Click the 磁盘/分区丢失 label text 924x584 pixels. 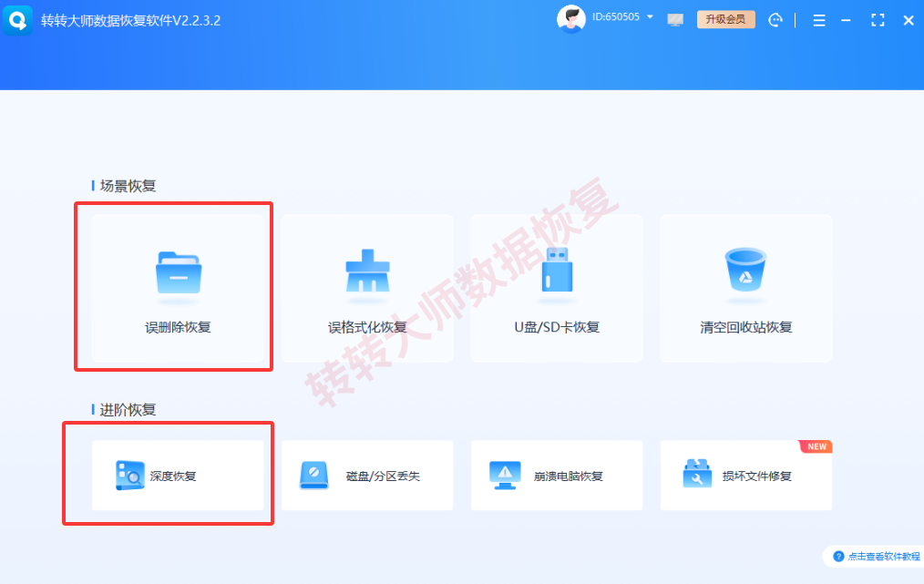point(383,476)
